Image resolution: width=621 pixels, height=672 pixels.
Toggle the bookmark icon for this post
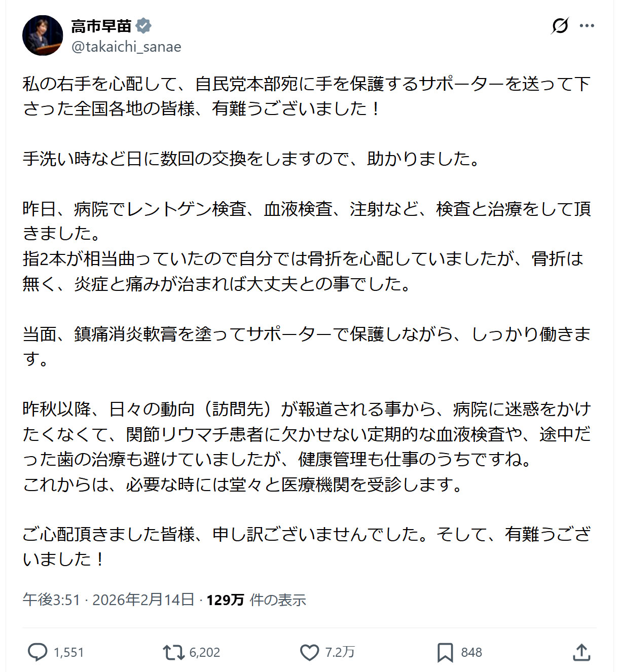(445, 652)
